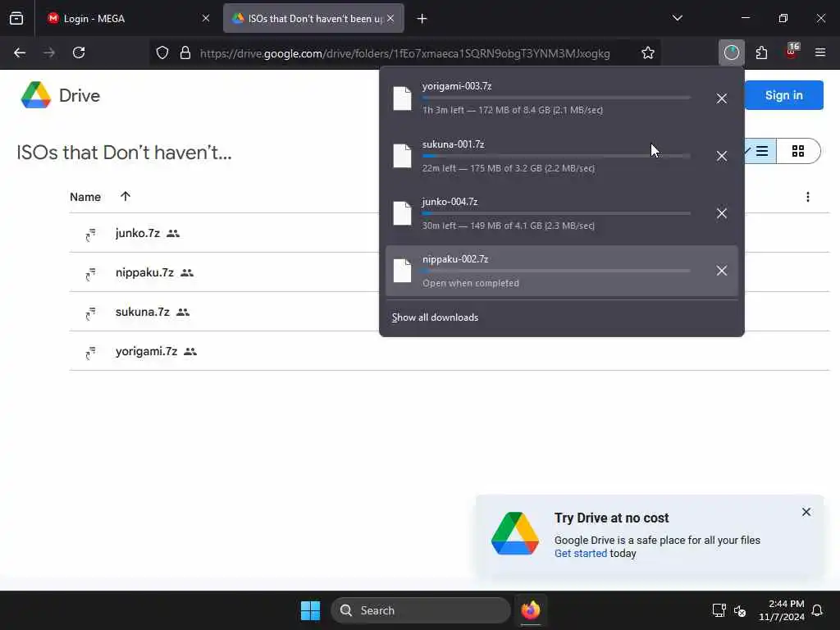The image size is (840, 630).
Task: Reverse sort direction arrow next to Name
Action: [x=126, y=197]
